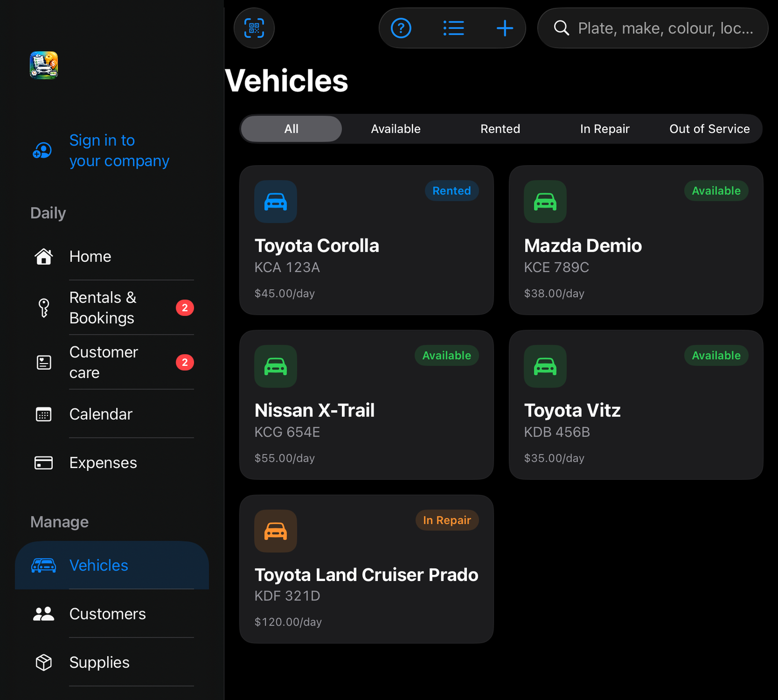
Task: Open the Supplies section
Action: (x=112, y=662)
